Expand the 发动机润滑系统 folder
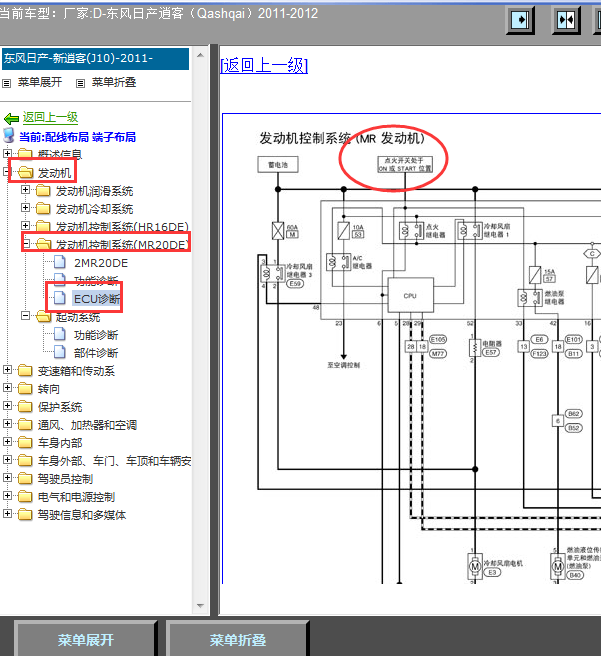The height and width of the screenshot is (656, 601). pos(25,190)
